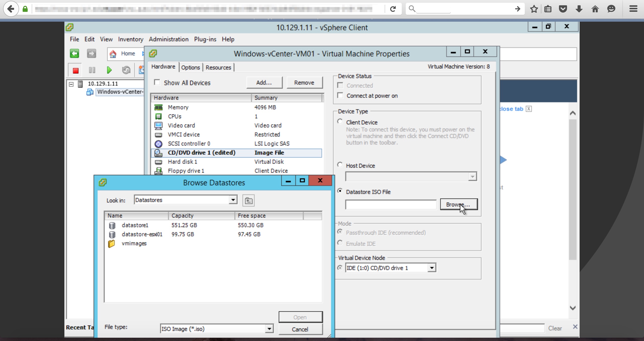Collapse the 10.129.1.11 host tree node
The image size is (644, 341).
pyautogui.click(x=71, y=84)
